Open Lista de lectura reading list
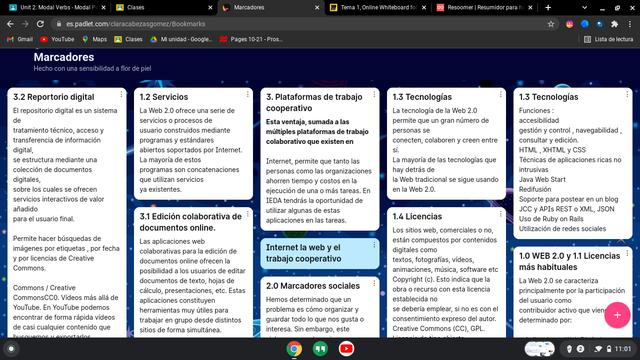The width and height of the screenshot is (640, 360). click(609, 39)
